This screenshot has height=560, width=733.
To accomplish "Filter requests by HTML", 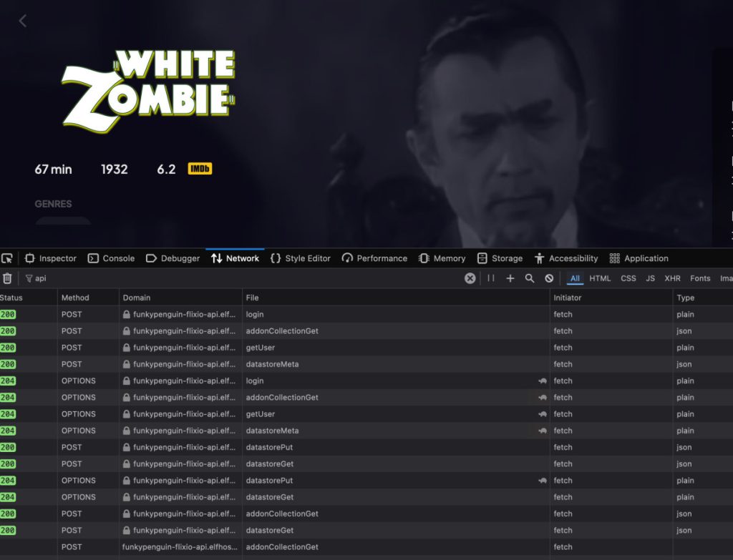I will (600, 278).
